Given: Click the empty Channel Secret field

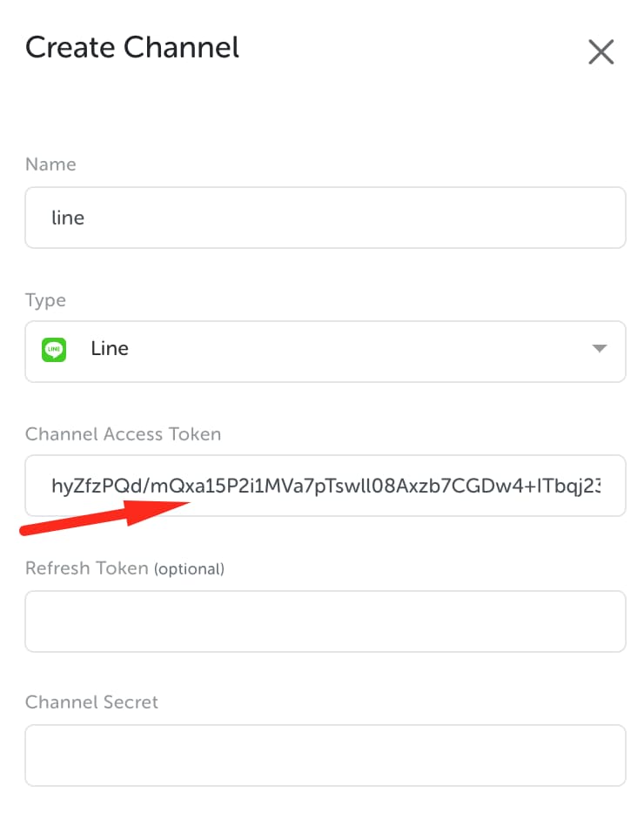Looking at the screenshot, I should [325, 755].
